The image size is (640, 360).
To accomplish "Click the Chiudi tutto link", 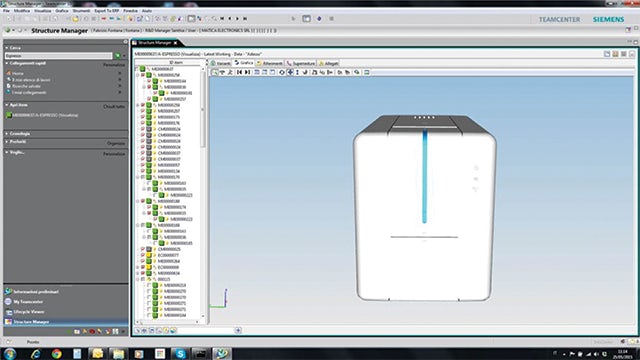I will pyautogui.click(x=114, y=107).
